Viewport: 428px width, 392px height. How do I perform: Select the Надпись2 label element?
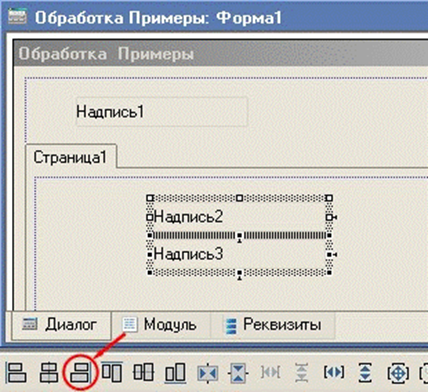point(239,217)
